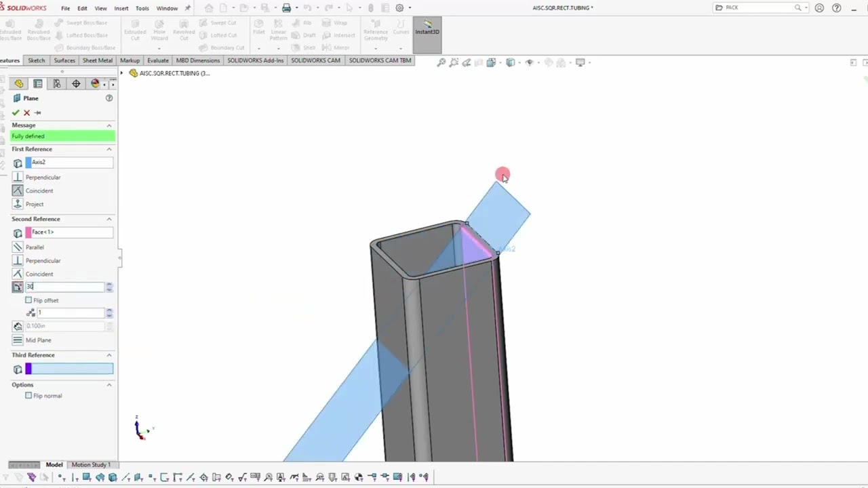The height and width of the screenshot is (488, 868).
Task: Enable the Flip offset checkbox
Action: pos(28,300)
